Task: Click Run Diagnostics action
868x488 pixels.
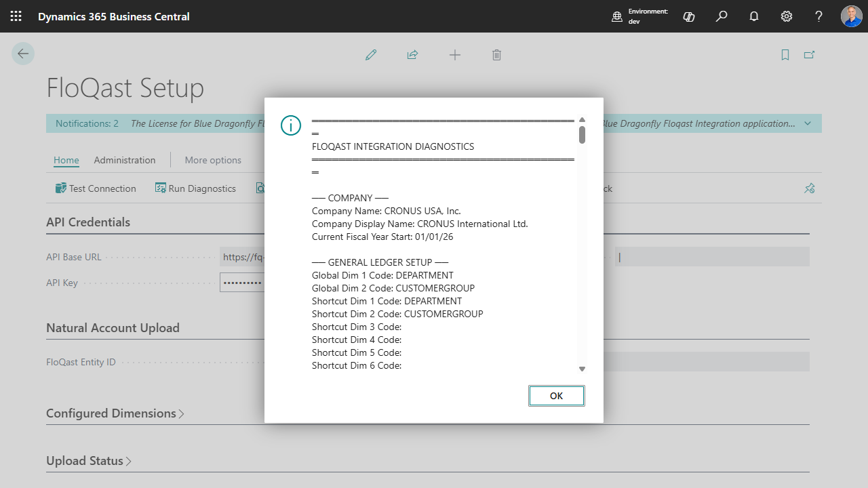Action: [195, 188]
